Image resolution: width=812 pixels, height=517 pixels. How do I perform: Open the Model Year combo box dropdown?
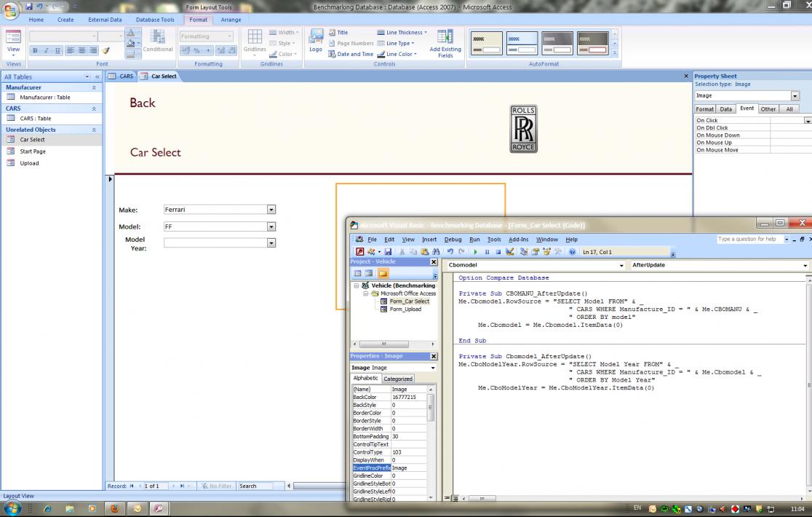pos(271,243)
